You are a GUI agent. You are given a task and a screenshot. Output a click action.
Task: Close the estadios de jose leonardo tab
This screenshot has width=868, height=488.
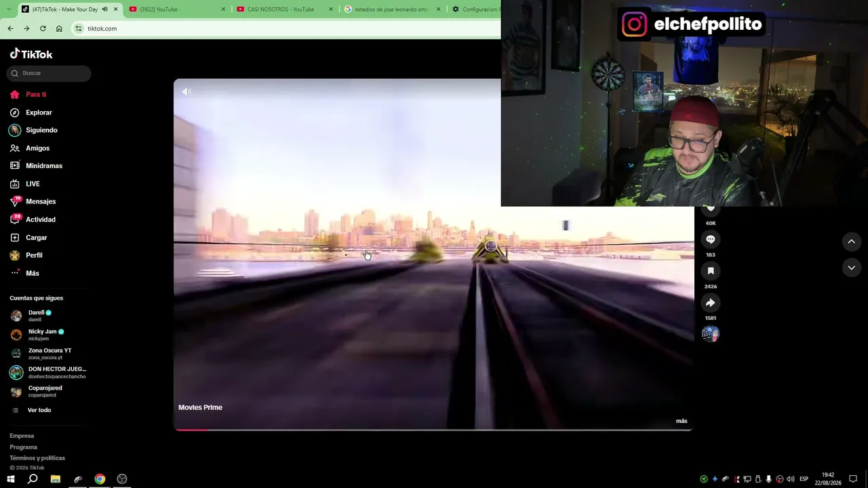click(x=438, y=9)
